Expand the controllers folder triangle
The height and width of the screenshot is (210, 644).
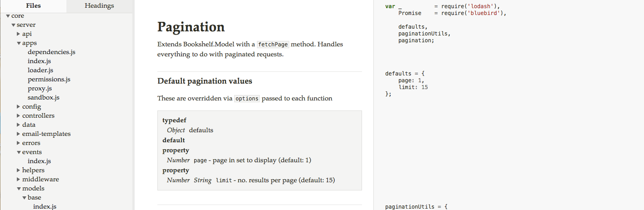point(19,116)
